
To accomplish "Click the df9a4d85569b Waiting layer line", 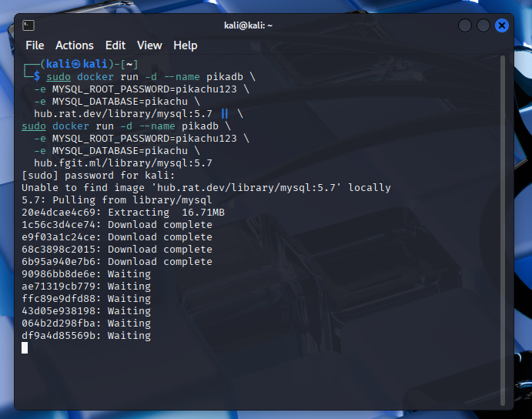I will pos(86,336).
